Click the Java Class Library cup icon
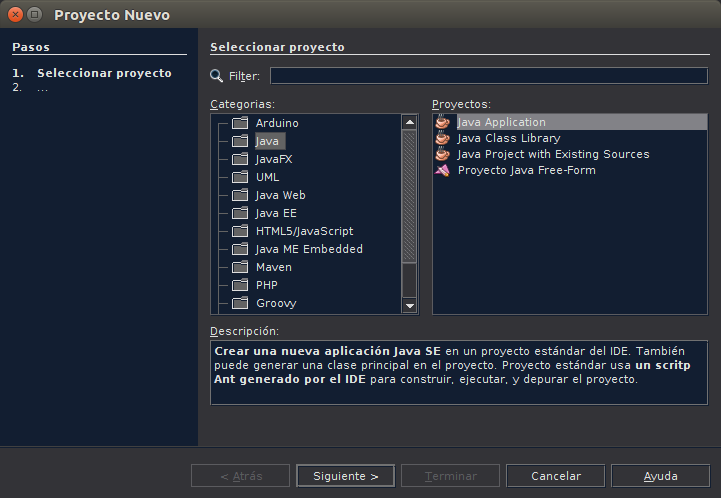Screen dimensions: 721x498 (442, 138)
